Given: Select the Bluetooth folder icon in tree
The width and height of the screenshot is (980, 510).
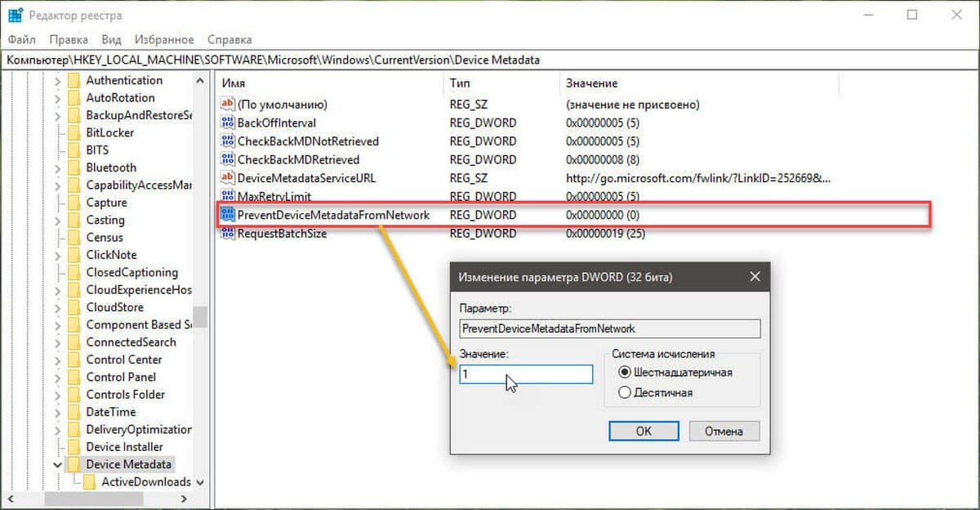Looking at the screenshot, I should click(73, 168).
